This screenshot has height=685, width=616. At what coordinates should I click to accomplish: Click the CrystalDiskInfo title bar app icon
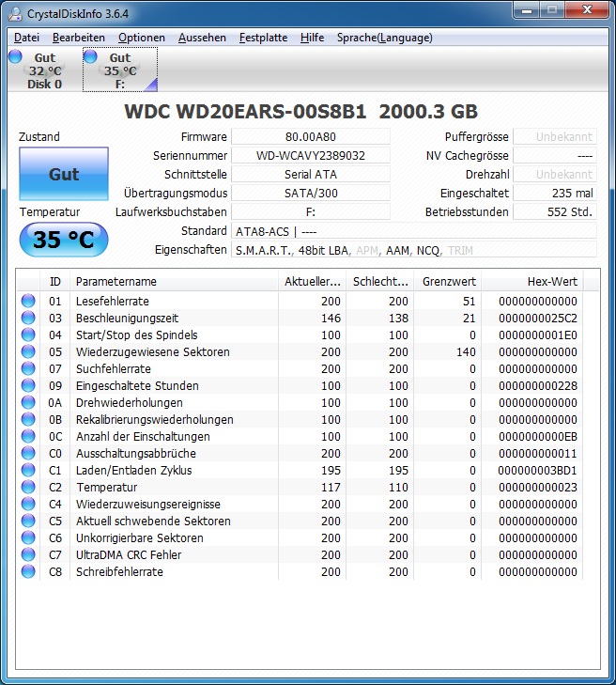(15, 13)
